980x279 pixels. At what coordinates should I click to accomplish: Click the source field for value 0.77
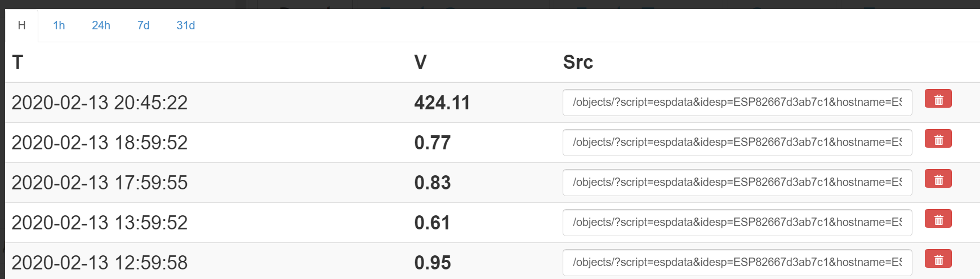coord(737,143)
